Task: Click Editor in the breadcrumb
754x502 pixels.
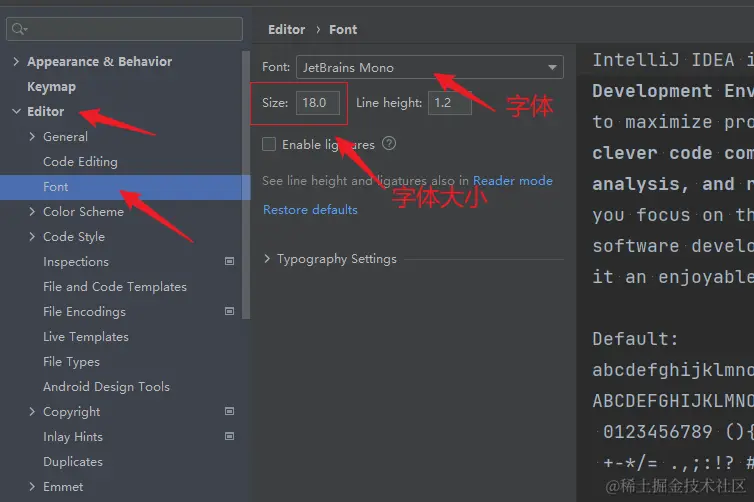Action: 287,30
